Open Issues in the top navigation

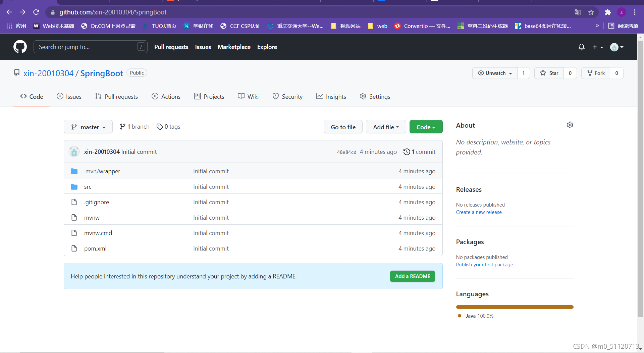pyautogui.click(x=203, y=47)
